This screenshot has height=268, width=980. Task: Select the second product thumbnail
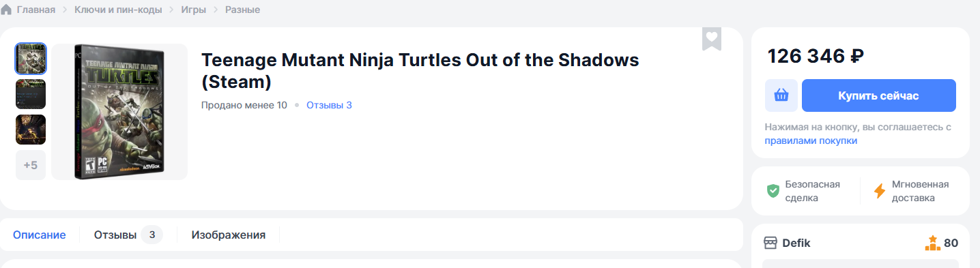tap(31, 94)
